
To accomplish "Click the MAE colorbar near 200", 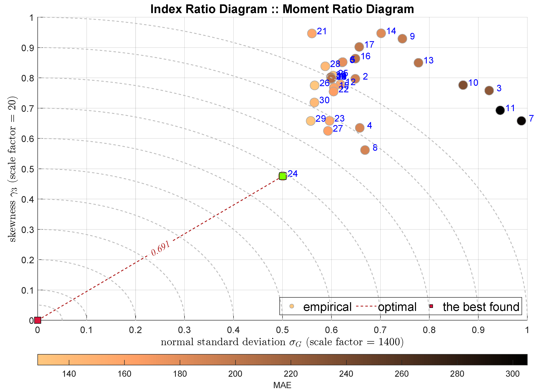I will point(235,359).
